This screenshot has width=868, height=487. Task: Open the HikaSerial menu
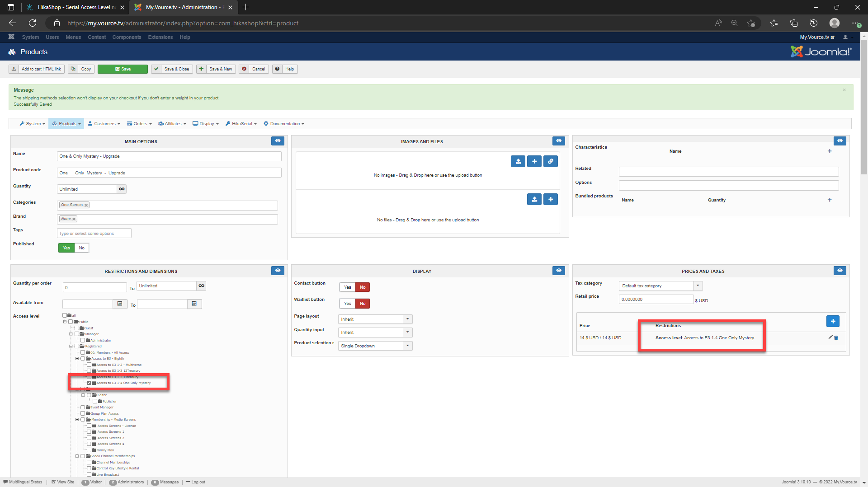(241, 124)
